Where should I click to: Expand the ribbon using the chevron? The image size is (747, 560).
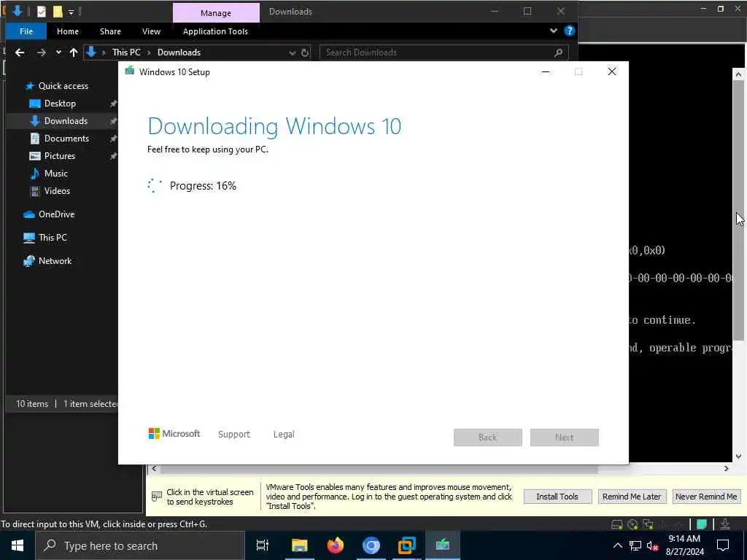[553, 31]
